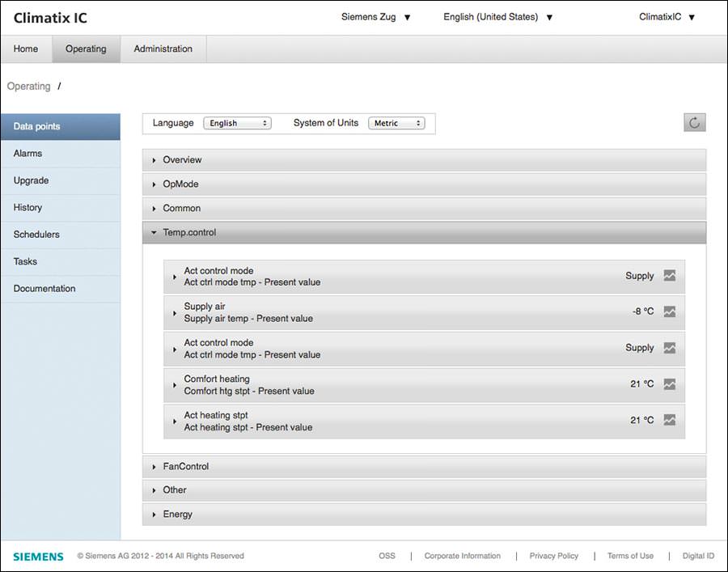728x572 pixels.
Task: Click 'Supply air temp - Present value' text
Action: 248,319
